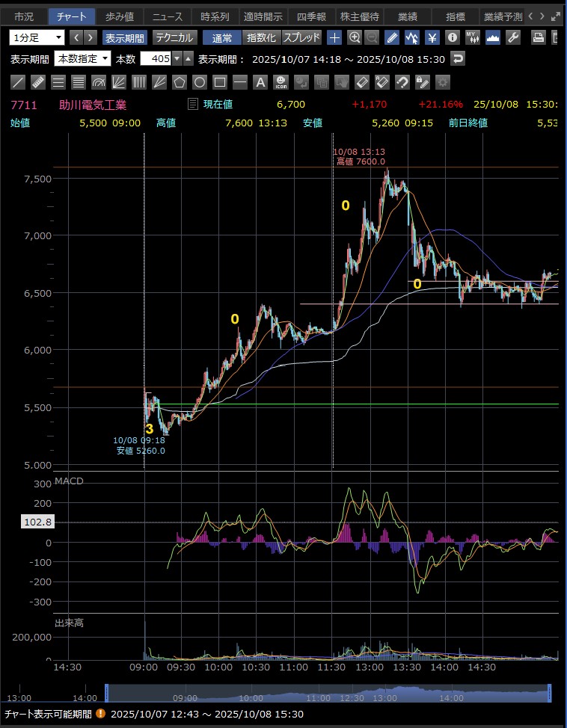This screenshot has height=728, width=567.
Task: Click the printer icon
Action: point(538,37)
